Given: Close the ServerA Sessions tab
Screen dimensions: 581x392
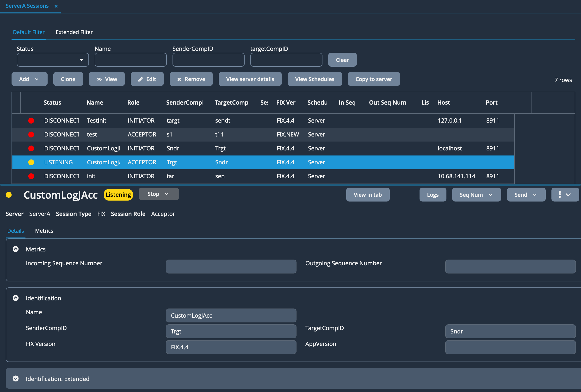Looking at the screenshot, I should pyautogui.click(x=56, y=6).
